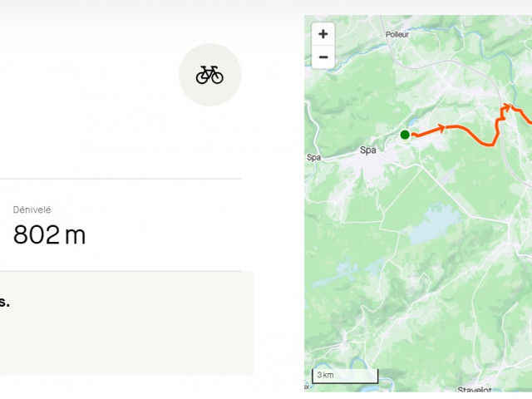Click the route arrow near the right map edge
Image resolution: width=532 pixels, height=399 pixels.
[506, 106]
